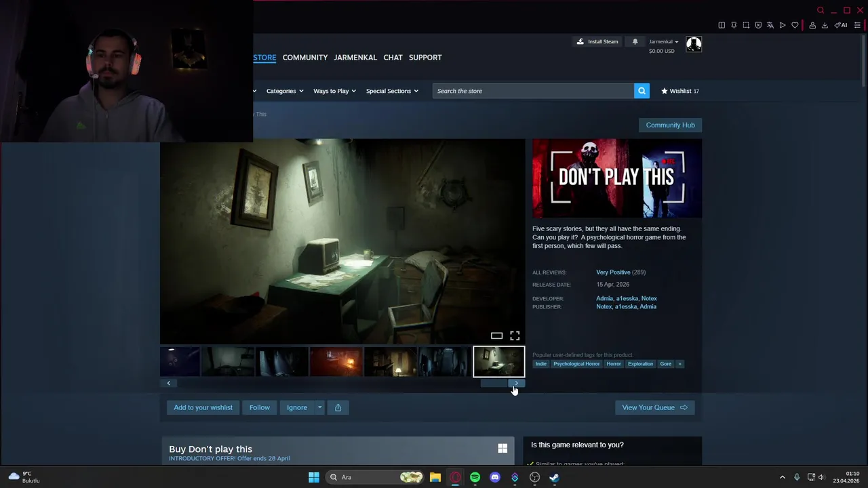The height and width of the screenshot is (488, 868).
Task: Open OBS Studio from the taskbar
Action: point(534,477)
